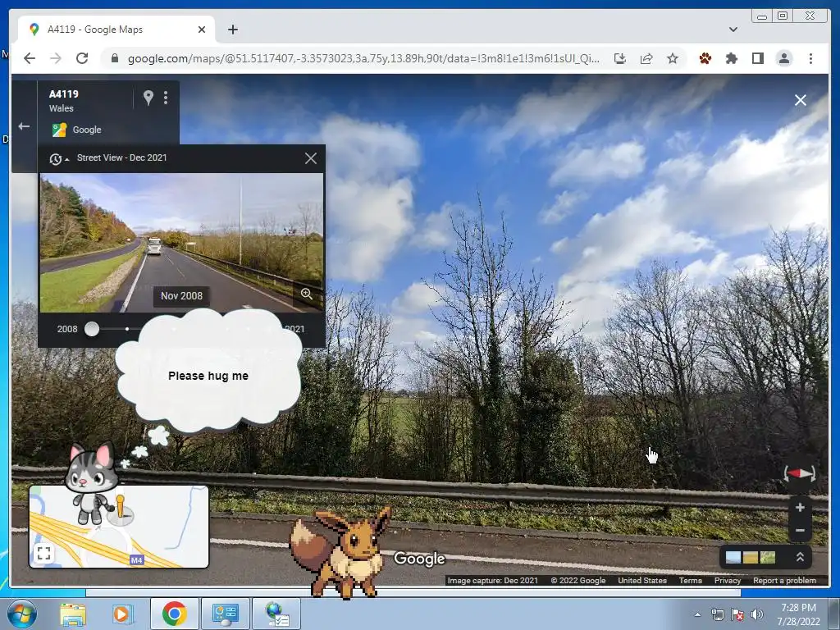Bookmark this page with the star
The height and width of the screenshot is (630, 840).
673,58
